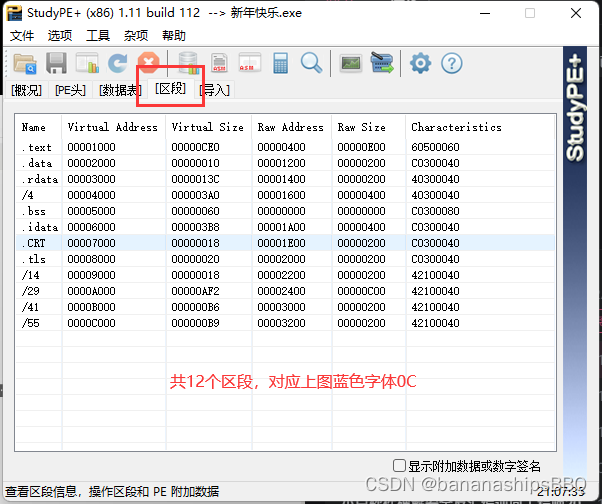
Task: Select the /14 section row
Action: pos(285,275)
